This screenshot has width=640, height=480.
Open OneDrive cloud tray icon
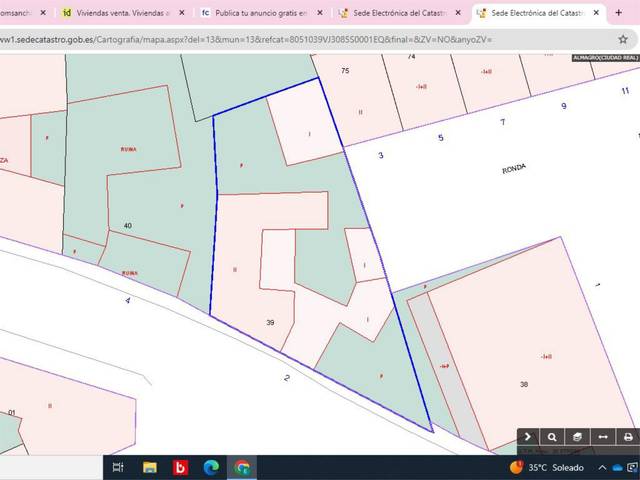pos(618,468)
